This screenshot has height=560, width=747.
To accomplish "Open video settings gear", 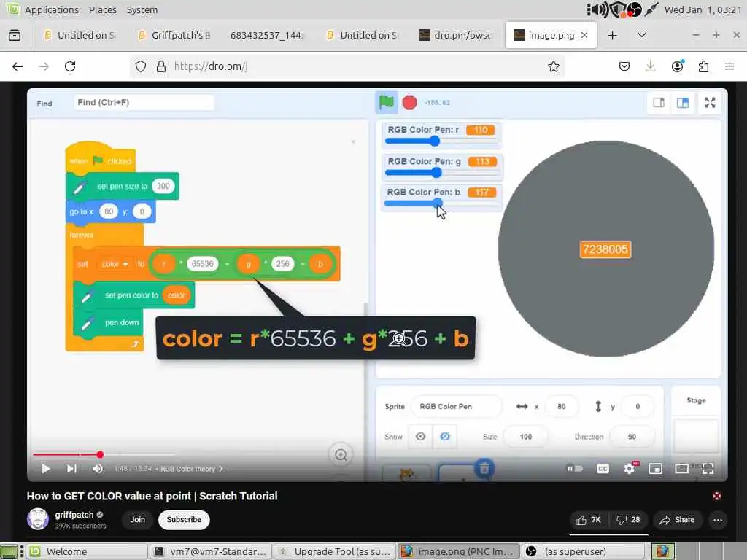I will click(x=630, y=469).
